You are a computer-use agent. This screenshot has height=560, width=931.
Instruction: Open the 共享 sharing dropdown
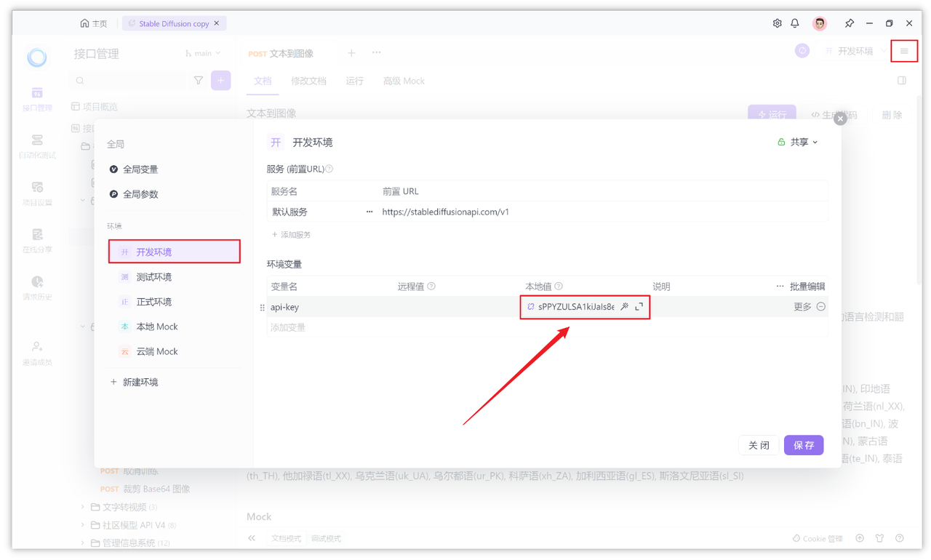tap(798, 142)
